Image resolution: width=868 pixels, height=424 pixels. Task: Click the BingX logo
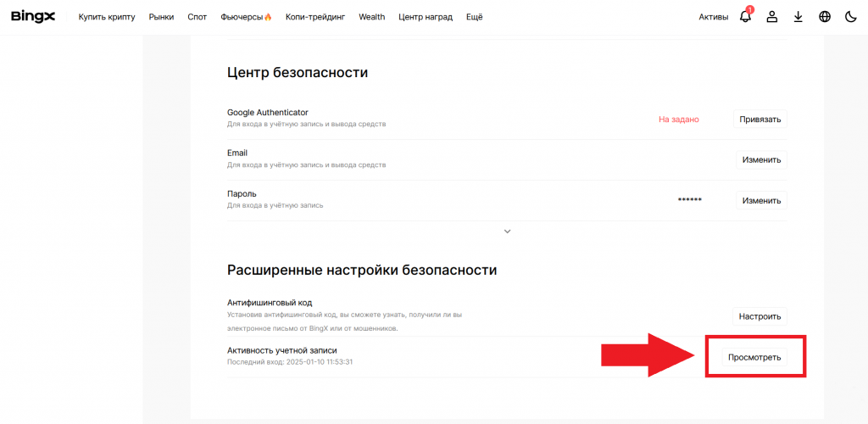tap(33, 17)
